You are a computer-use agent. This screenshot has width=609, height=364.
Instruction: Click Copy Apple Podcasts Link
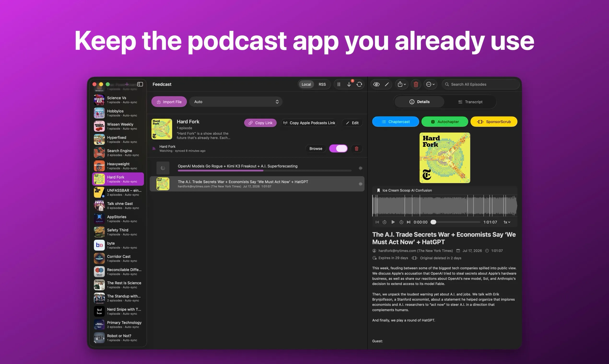309,123
